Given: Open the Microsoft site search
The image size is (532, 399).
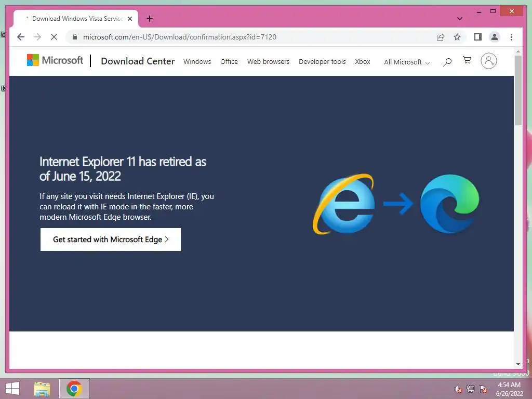Looking at the screenshot, I should (x=447, y=62).
